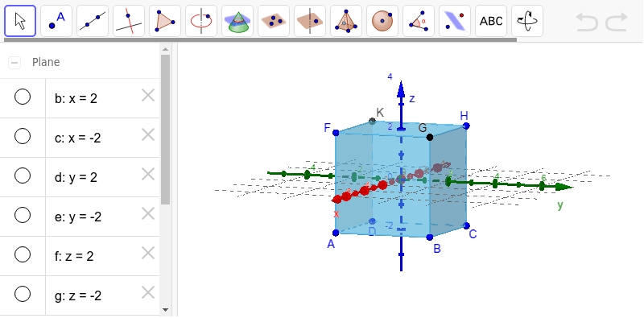
Task: Click point B at the cube's bottom
Action: [430, 237]
